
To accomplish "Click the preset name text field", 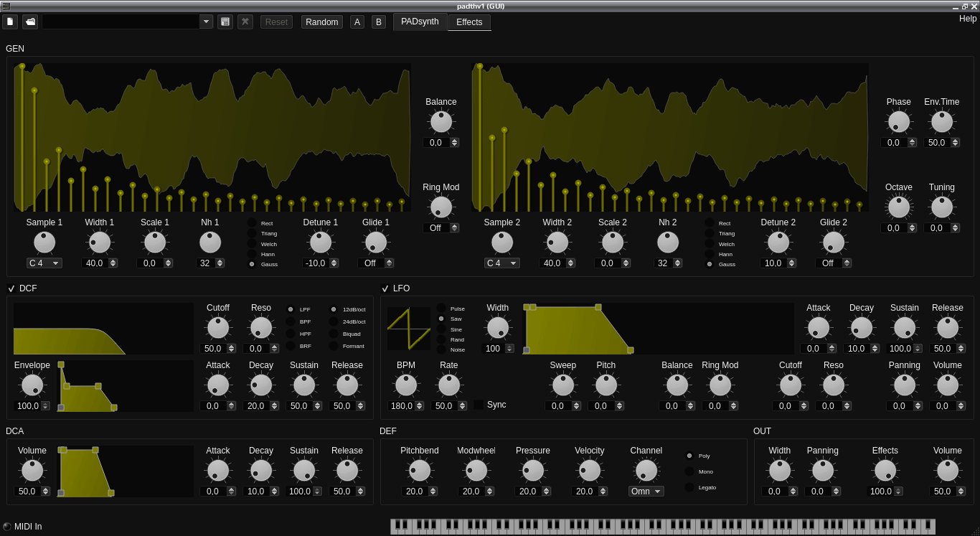I will 121,22.
